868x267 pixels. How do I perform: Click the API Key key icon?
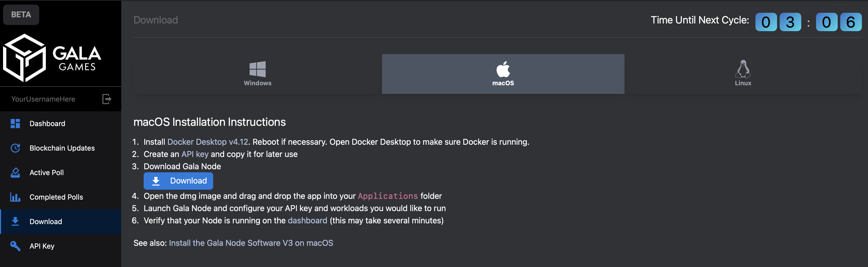(15, 246)
